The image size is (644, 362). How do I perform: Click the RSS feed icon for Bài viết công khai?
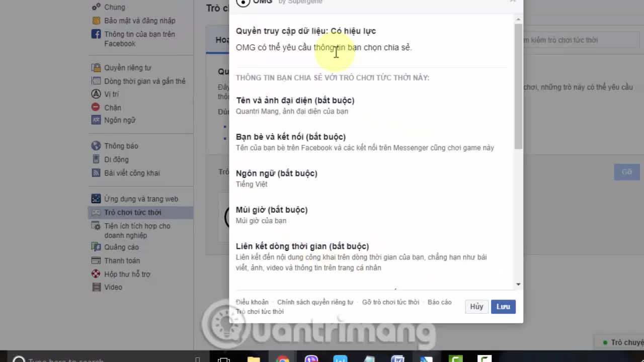(x=96, y=172)
